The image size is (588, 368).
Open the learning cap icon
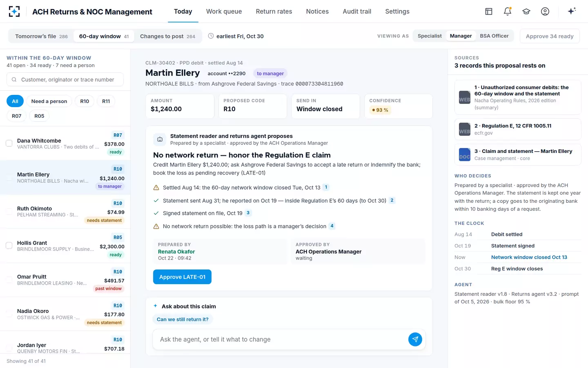pos(526,11)
